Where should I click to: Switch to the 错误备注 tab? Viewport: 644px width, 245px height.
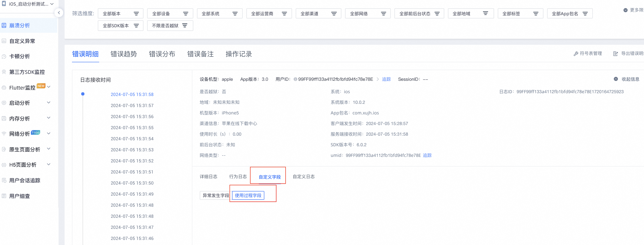(200, 54)
